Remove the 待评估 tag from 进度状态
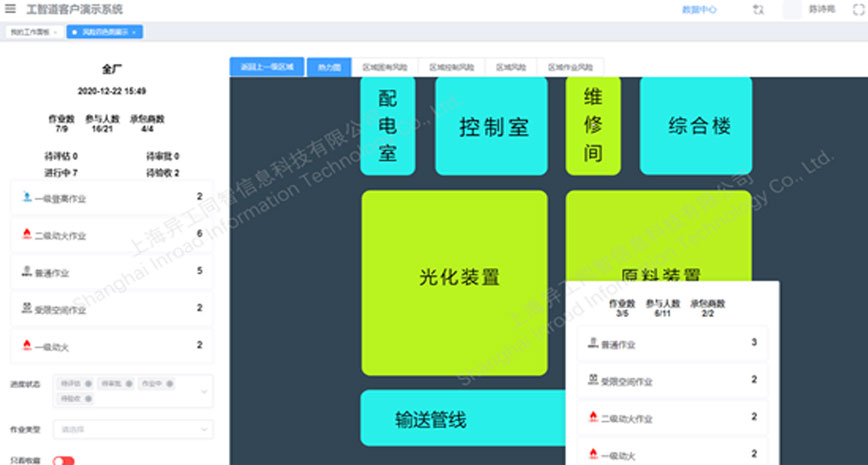This screenshot has width=868, height=465. 88,383
